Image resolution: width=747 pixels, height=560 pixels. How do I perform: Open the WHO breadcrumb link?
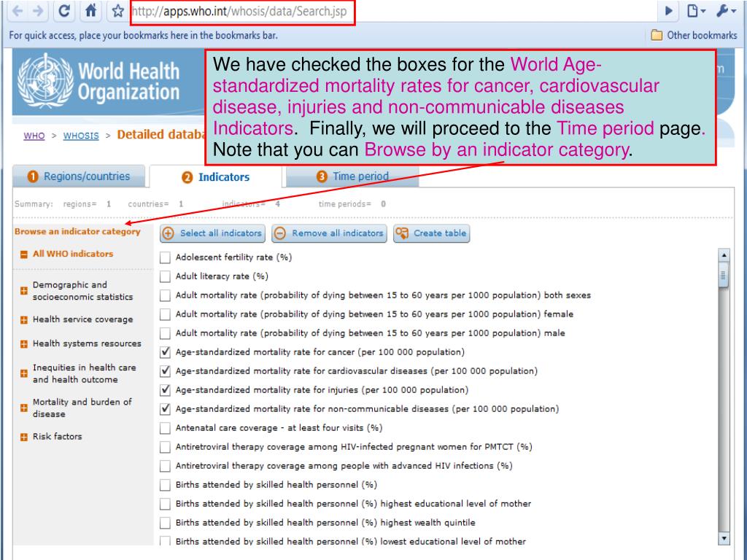(x=34, y=136)
